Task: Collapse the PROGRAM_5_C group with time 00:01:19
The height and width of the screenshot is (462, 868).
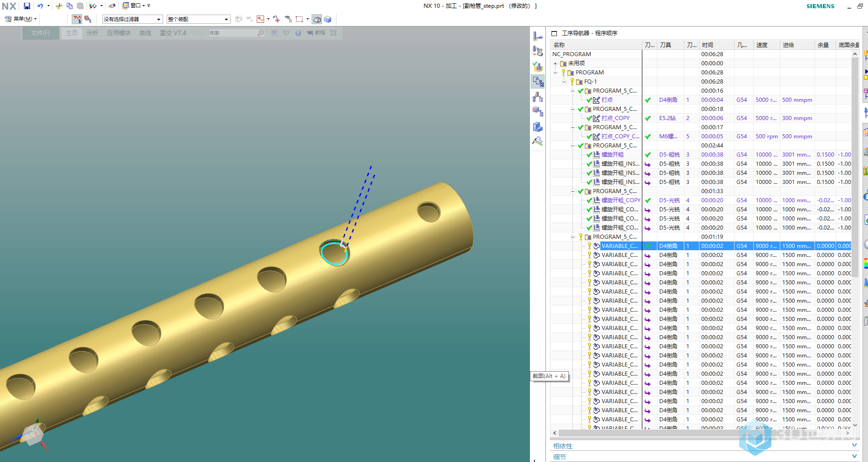Action: [572, 237]
